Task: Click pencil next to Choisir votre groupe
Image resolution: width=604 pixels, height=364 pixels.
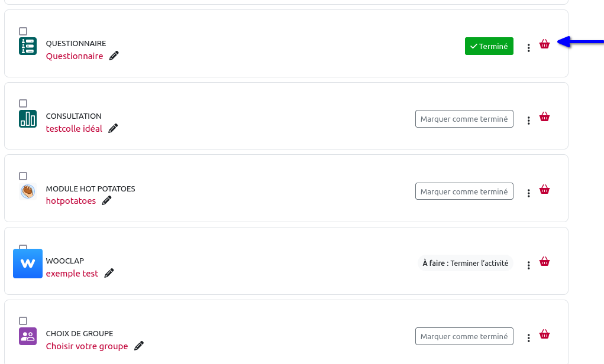Action: (x=139, y=346)
